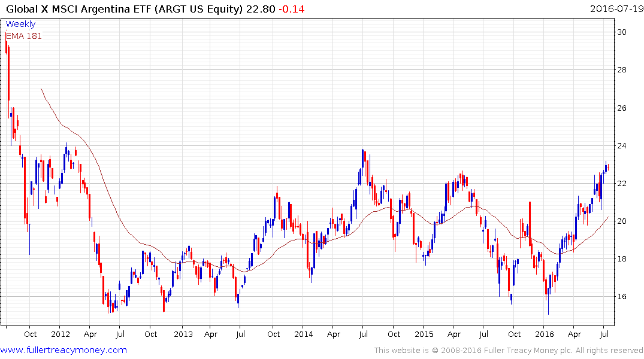The image size is (644, 359).
Task: Click the '2016' year axis label
Action: pyautogui.click(x=545, y=334)
